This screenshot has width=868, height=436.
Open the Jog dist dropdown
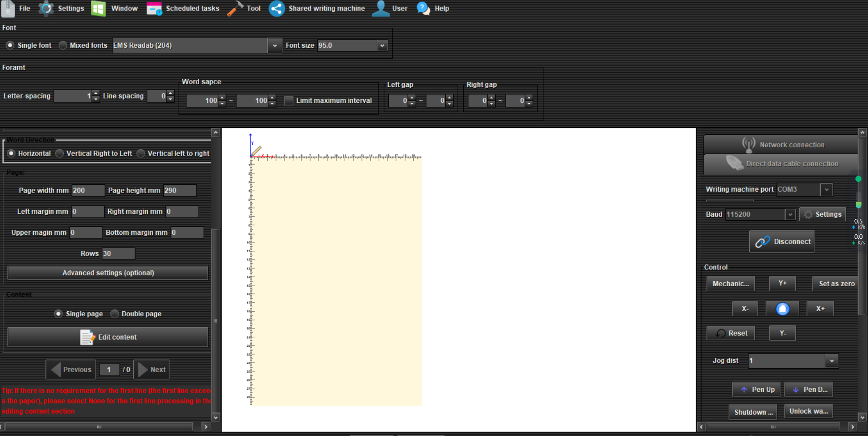tap(831, 361)
